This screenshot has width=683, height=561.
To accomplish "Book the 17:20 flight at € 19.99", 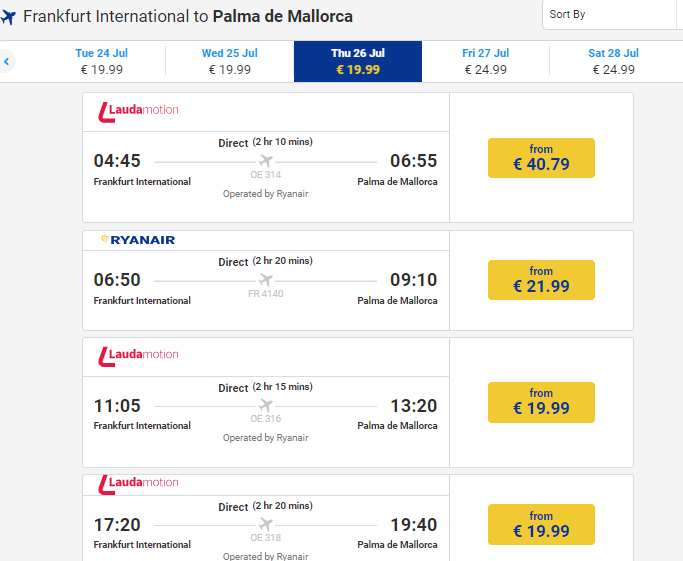I will point(541,524).
